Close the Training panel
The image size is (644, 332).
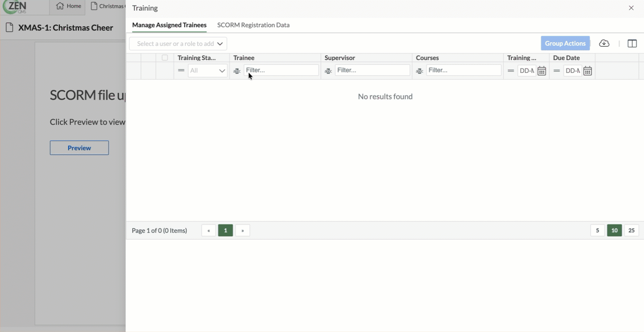[631, 8]
